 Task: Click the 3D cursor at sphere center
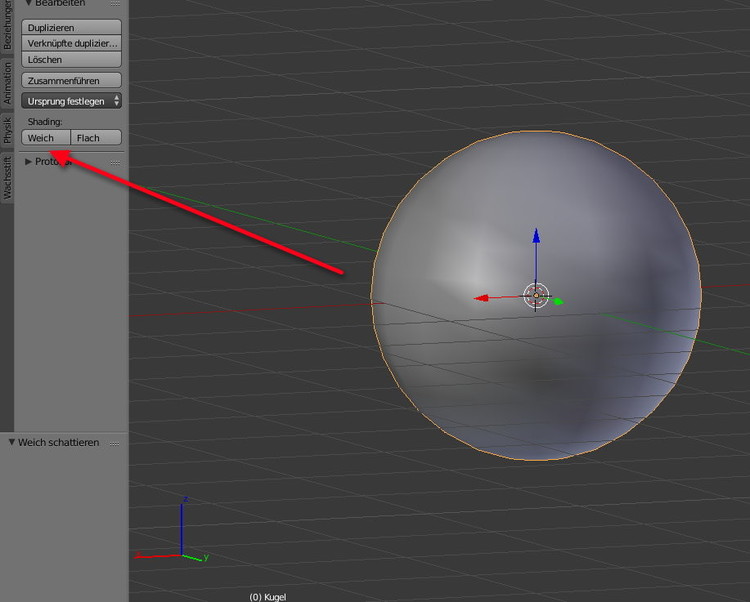[536, 295]
